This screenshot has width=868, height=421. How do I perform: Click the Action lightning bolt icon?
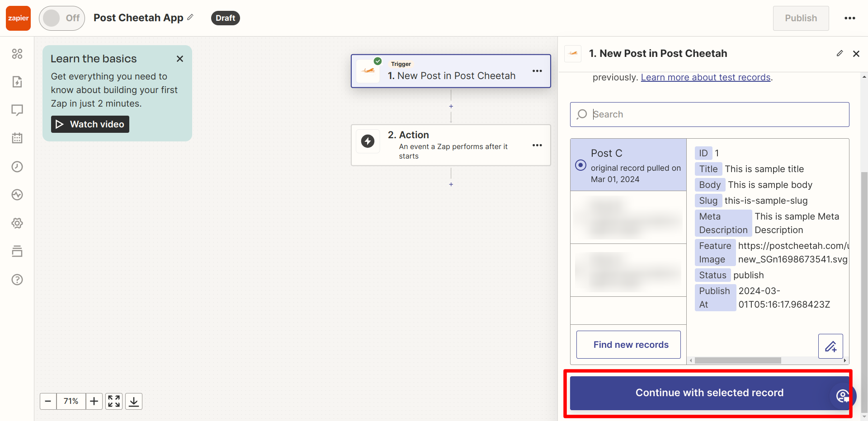click(368, 141)
